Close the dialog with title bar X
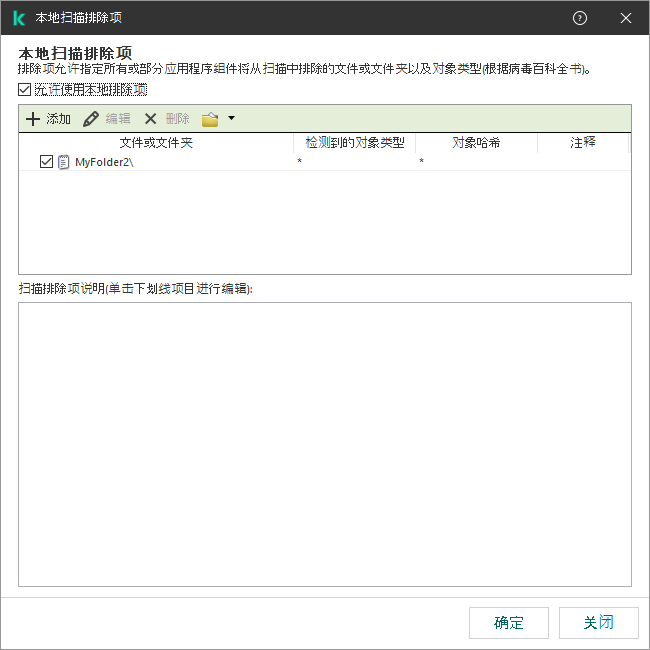 click(x=626, y=18)
